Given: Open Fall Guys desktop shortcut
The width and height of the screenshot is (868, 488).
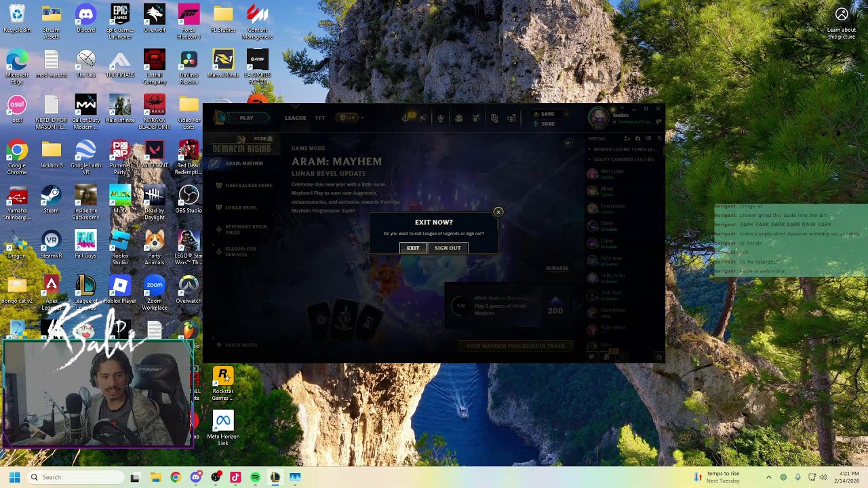Looking at the screenshot, I should pyautogui.click(x=85, y=245).
